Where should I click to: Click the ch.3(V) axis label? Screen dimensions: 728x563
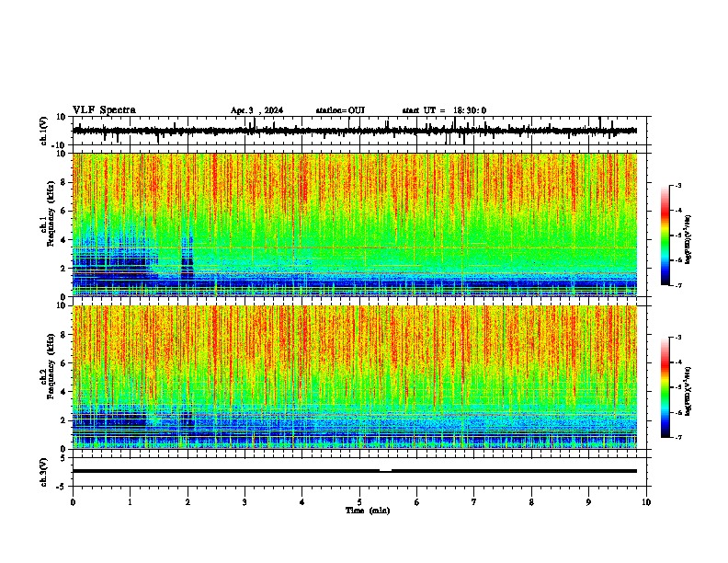(43, 472)
